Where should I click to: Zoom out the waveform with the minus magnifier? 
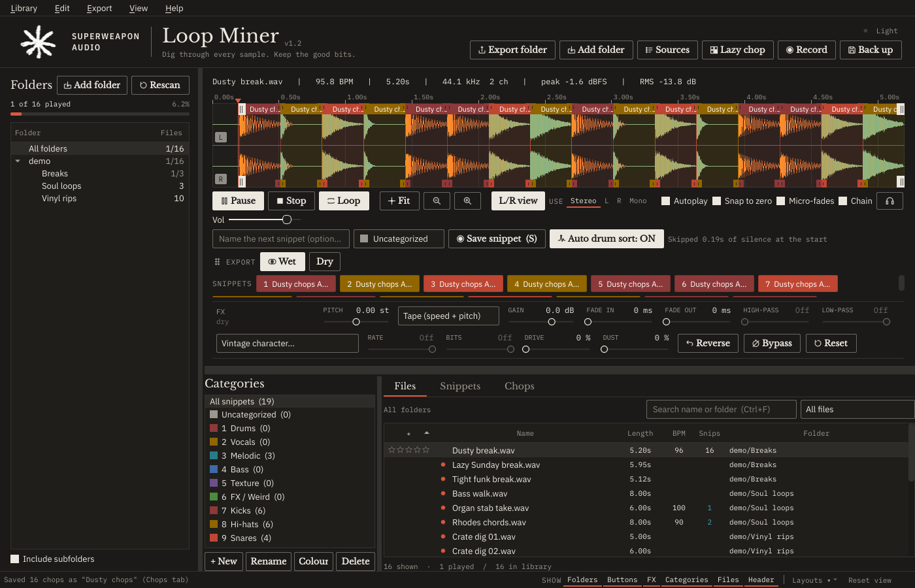437,201
